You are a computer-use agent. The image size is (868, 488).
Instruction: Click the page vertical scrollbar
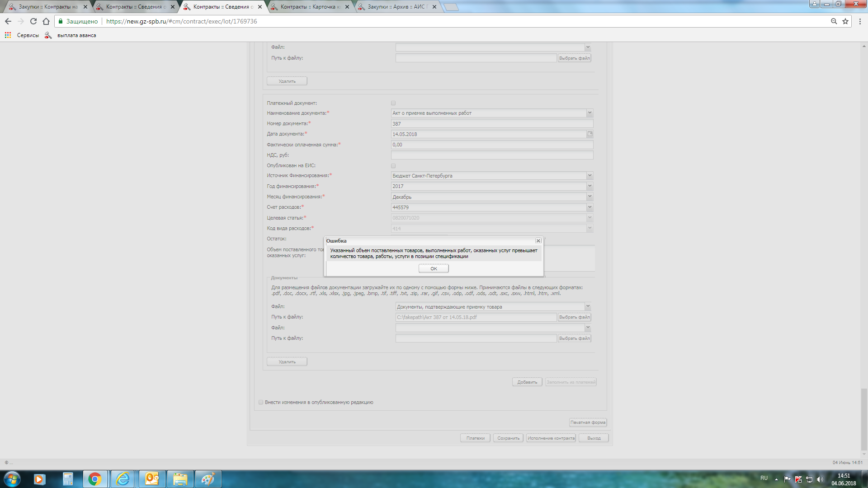click(x=863, y=419)
